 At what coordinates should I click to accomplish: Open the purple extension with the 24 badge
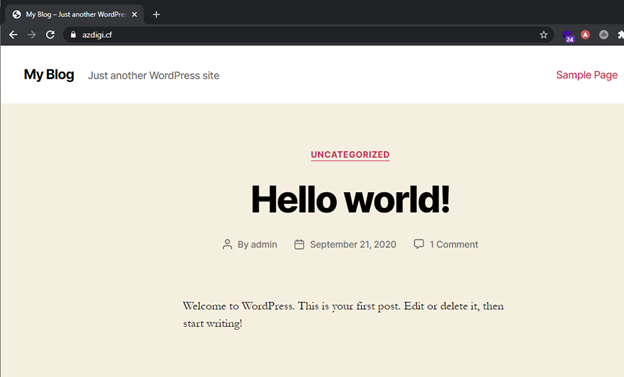[568, 36]
